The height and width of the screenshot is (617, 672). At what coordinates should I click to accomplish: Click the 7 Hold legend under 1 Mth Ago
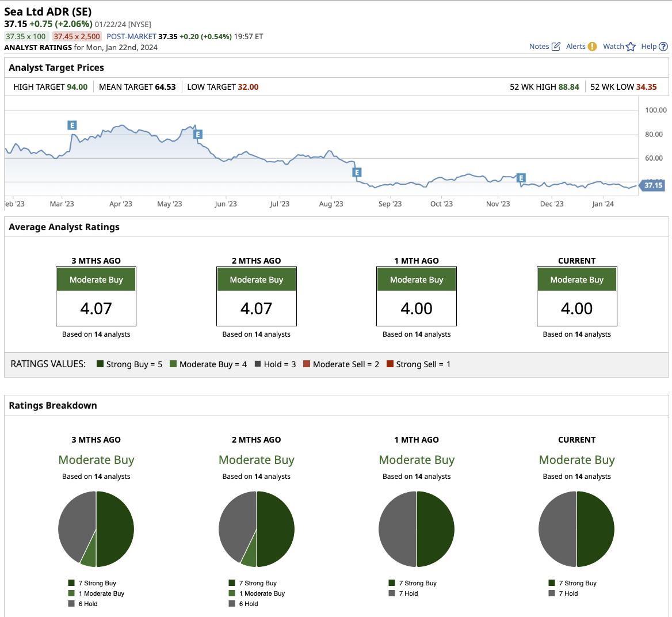coord(408,593)
